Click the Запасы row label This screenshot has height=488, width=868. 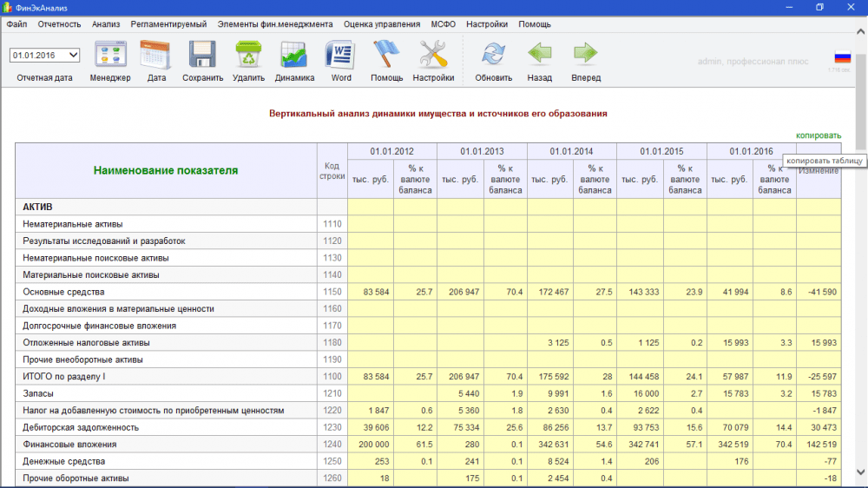38,394
